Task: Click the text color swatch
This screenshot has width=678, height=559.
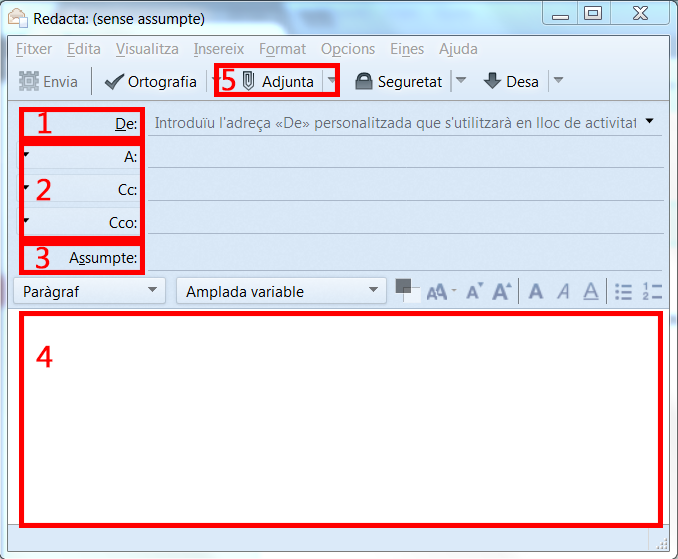Action: point(403,286)
